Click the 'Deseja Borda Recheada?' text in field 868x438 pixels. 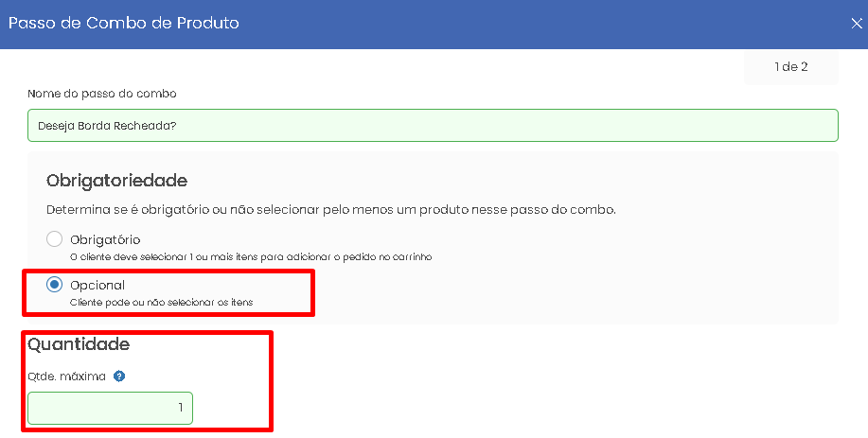coord(107,126)
